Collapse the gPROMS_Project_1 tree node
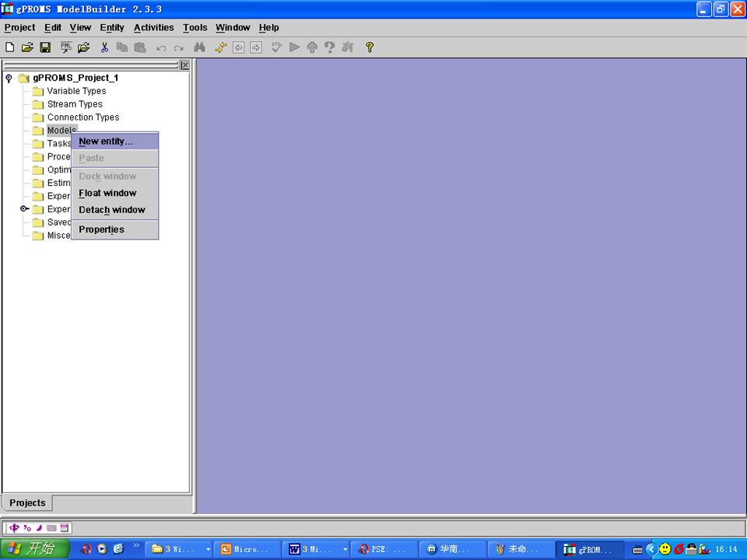This screenshot has width=747, height=560. tap(9, 78)
